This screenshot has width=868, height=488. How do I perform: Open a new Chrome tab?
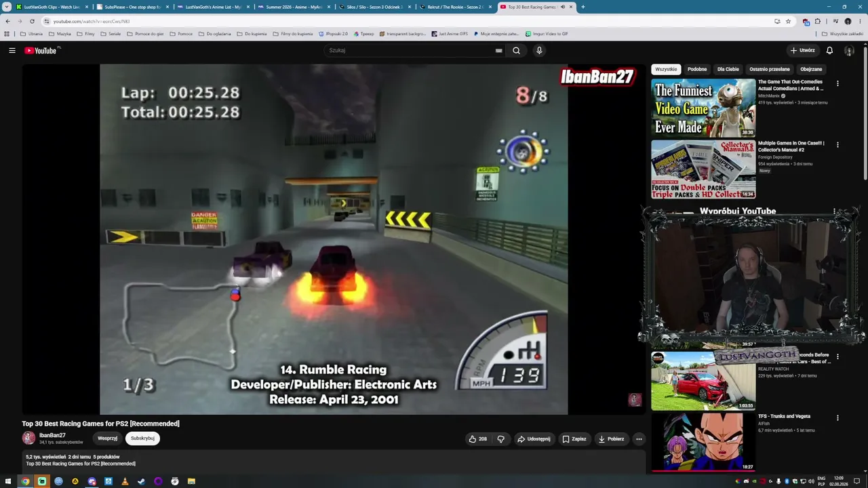click(x=583, y=7)
